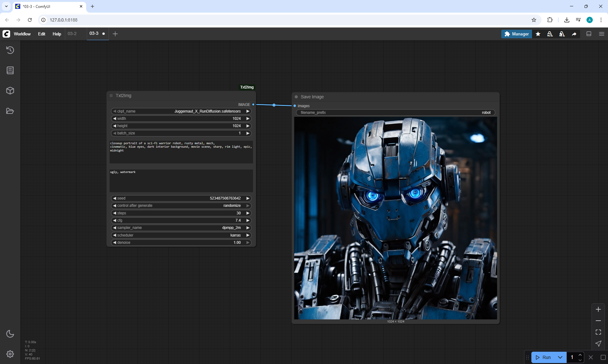
Task: Open settings gear in sidebar
Action: [x=10, y=354]
